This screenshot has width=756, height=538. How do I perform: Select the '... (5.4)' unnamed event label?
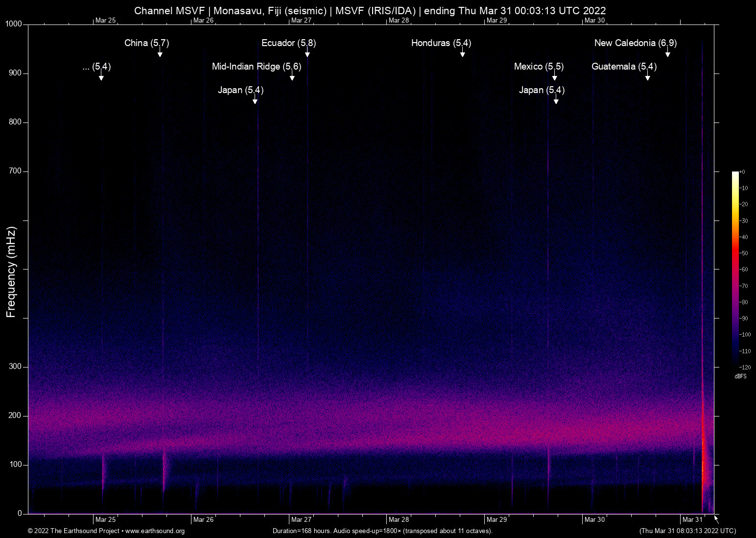pyautogui.click(x=96, y=67)
